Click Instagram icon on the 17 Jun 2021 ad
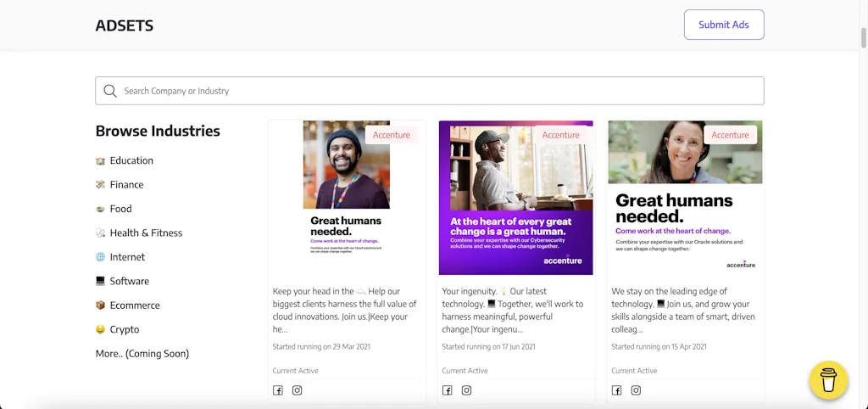The height and width of the screenshot is (409, 868). pyautogui.click(x=467, y=390)
